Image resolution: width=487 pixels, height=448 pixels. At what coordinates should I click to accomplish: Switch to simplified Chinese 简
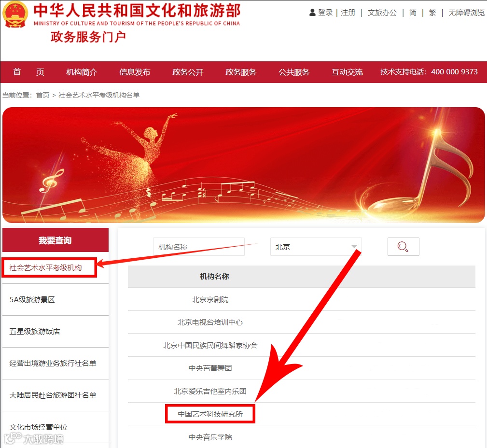pyautogui.click(x=413, y=13)
